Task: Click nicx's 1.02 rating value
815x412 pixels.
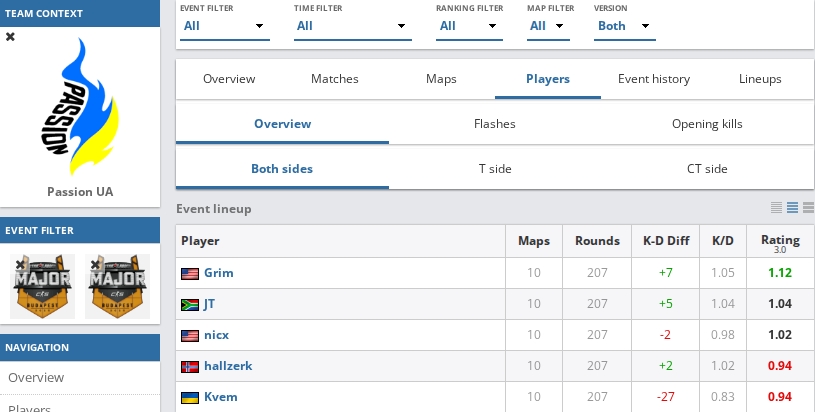Action: pyautogui.click(x=780, y=335)
